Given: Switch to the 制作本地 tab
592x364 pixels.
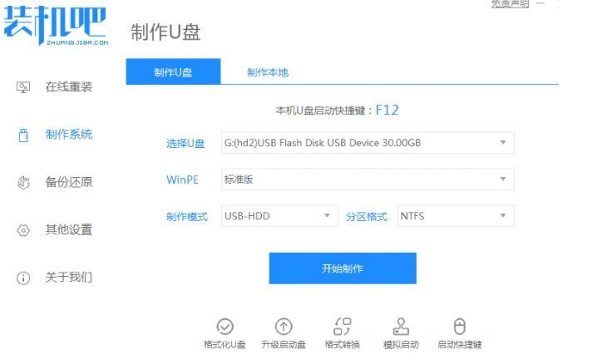Looking at the screenshot, I should 268,72.
